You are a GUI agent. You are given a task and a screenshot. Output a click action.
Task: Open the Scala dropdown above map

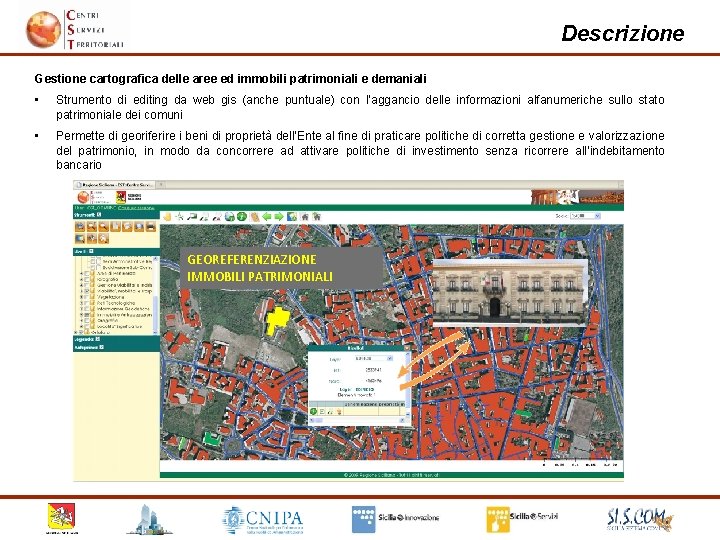585,216
